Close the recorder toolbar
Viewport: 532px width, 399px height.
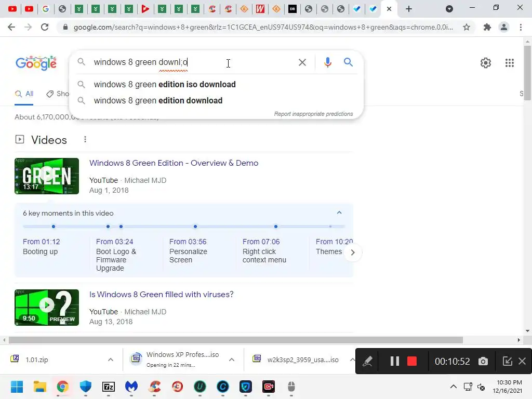[522, 361]
